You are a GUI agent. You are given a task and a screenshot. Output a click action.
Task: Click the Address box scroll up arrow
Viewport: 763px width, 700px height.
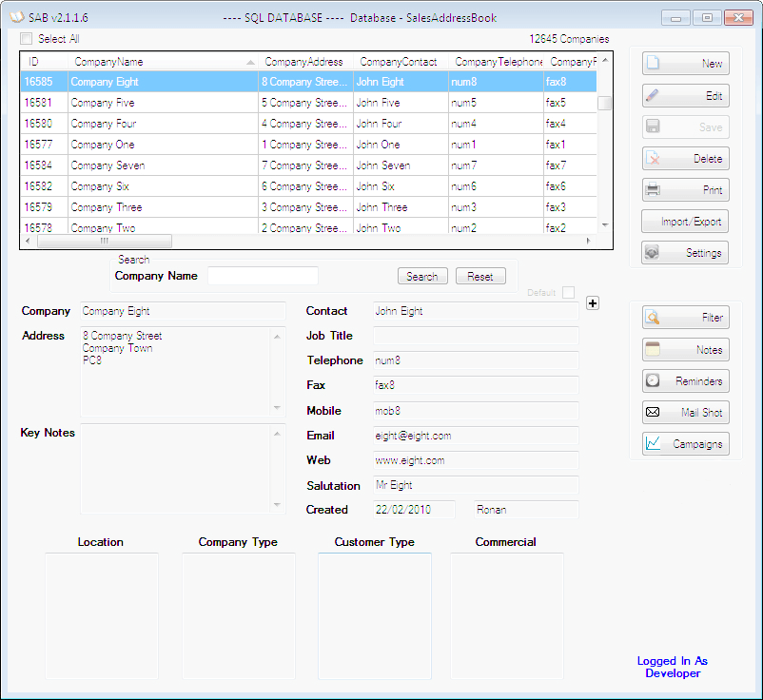[277, 337]
